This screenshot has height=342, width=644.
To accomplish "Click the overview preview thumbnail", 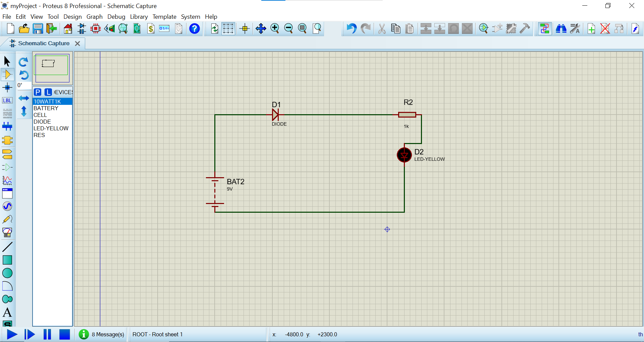I will coord(52,68).
